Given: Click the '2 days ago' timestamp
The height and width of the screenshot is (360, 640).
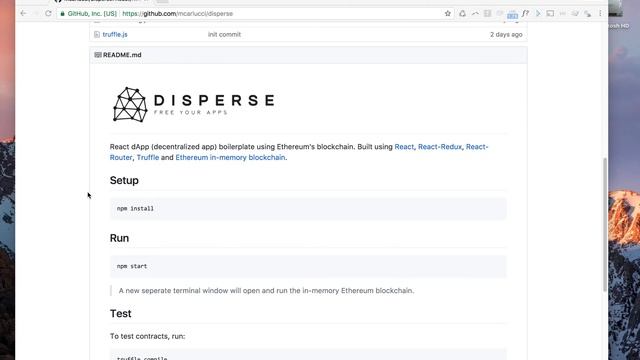Looking at the screenshot, I should pos(506,34).
